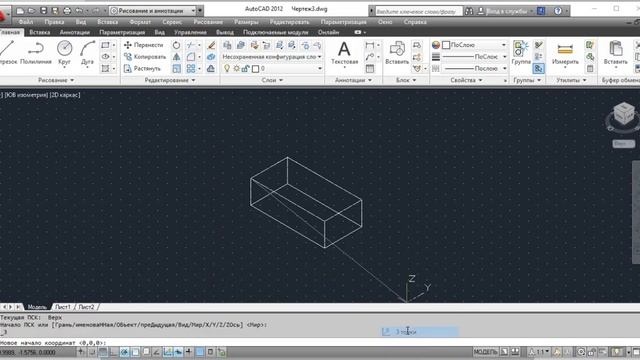
Task: Select the Круг (Circle) tool
Action: click(64, 53)
